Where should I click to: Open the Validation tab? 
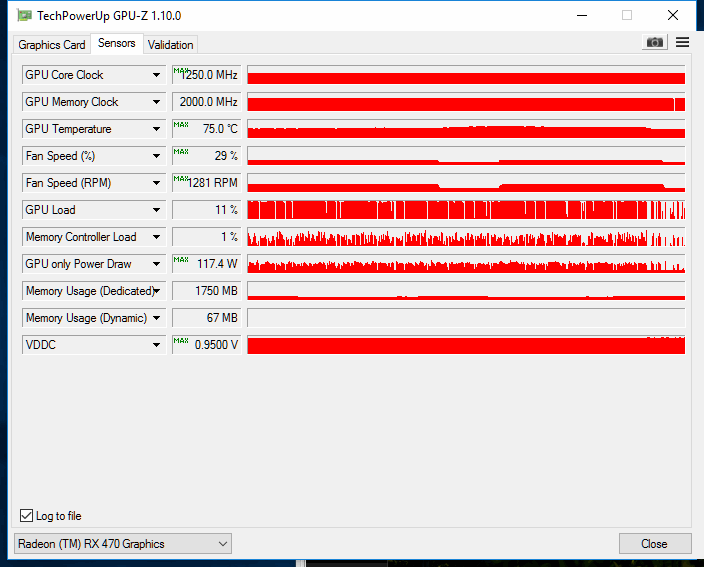(171, 45)
